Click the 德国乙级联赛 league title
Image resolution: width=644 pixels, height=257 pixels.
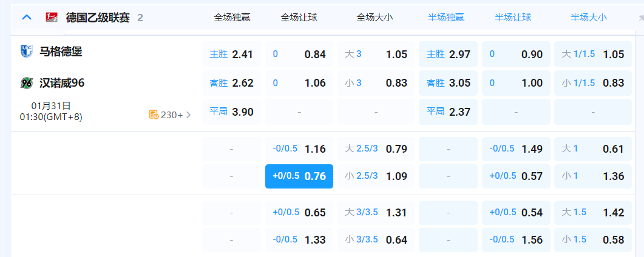point(98,18)
